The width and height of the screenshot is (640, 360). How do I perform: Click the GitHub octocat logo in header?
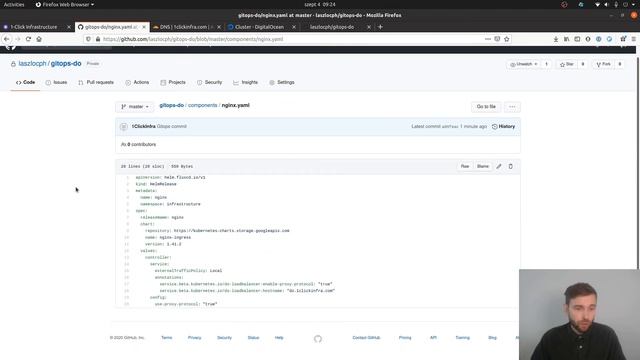[x=11, y=47]
